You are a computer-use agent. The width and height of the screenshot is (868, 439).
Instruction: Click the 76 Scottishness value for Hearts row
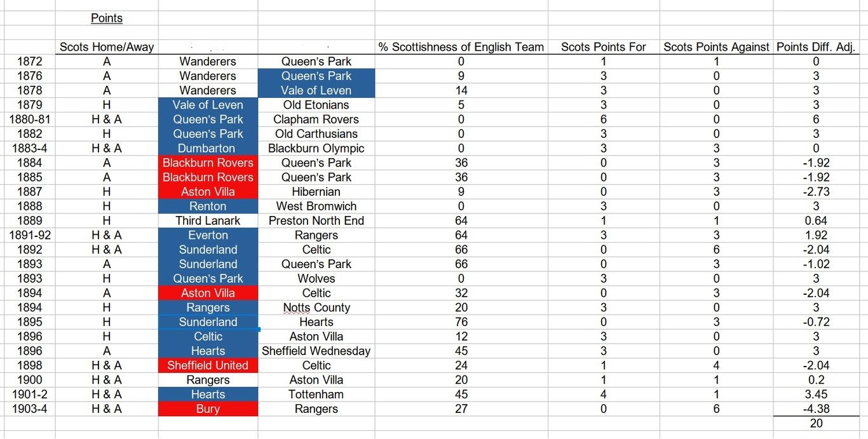click(461, 322)
